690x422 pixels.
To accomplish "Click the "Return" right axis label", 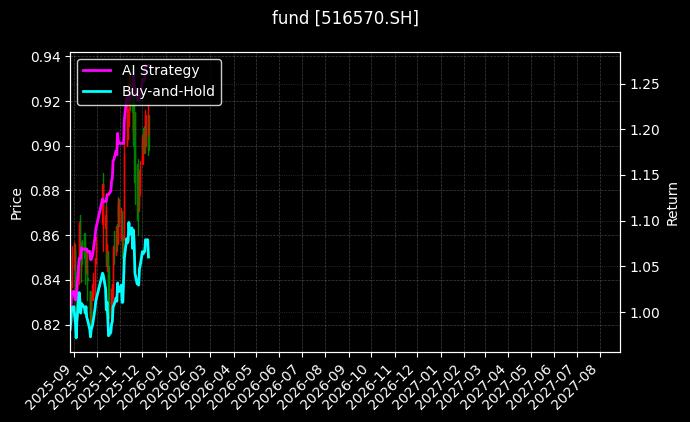I will click(x=672, y=204).
